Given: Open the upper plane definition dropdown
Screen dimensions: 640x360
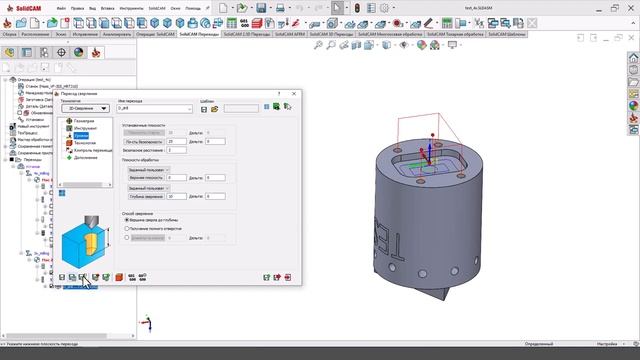Looking at the screenshot, I should [x=149, y=170].
